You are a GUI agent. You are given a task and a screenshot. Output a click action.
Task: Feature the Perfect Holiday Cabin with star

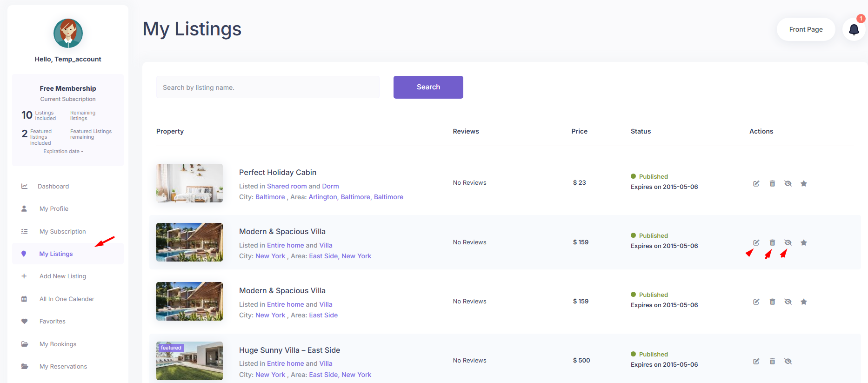(x=803, y=183)
